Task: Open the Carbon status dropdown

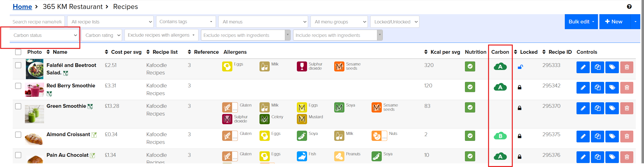Action: pyautogui.click(x=44, y=35)
